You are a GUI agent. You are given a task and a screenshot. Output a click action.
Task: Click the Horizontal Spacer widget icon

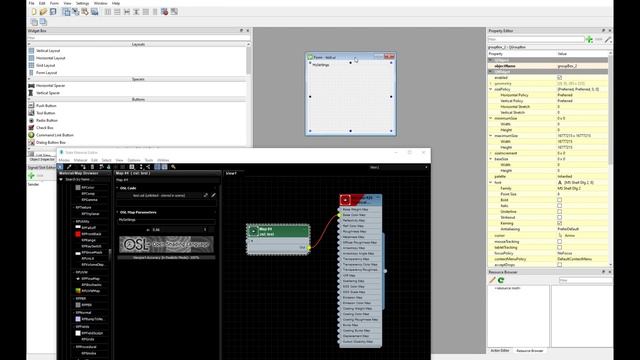(31, 86)
